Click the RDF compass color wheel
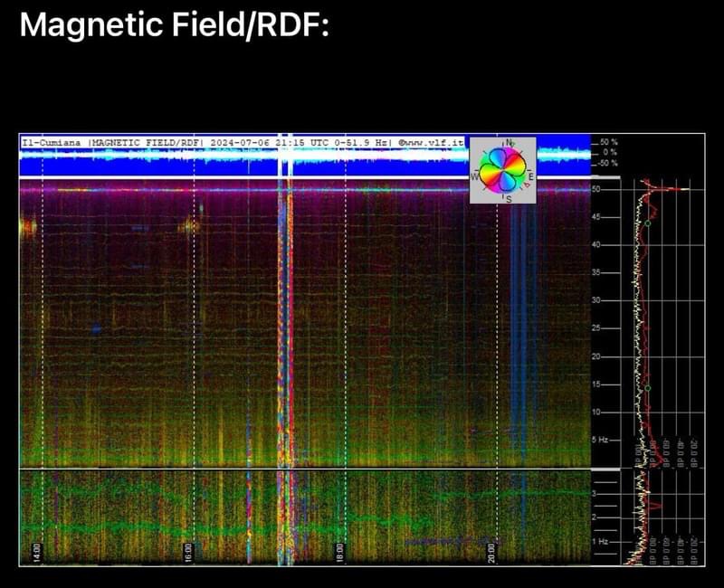The width and height of the screenshot is (724, 588). coord(502,169)
